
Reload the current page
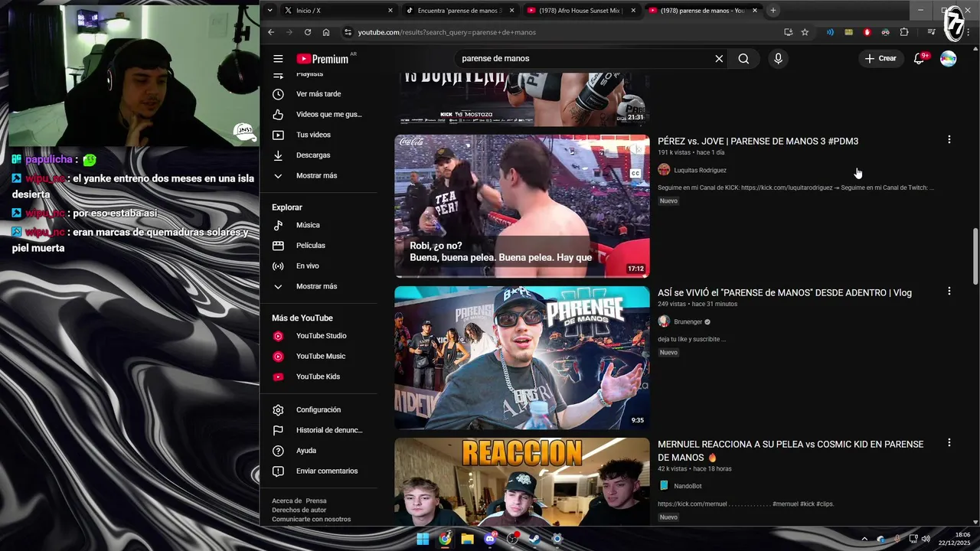(x=308, y=32)
